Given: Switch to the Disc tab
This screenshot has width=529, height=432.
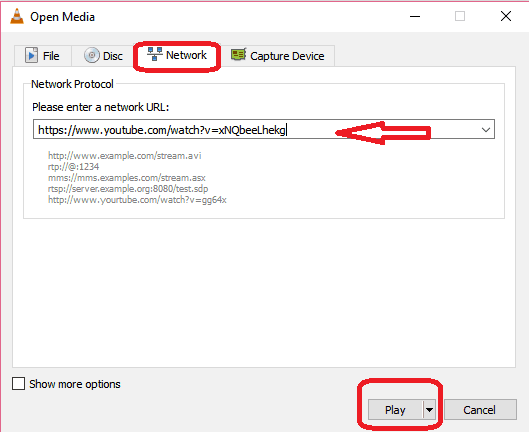Looking at the screenshot, I should (103, 55).
